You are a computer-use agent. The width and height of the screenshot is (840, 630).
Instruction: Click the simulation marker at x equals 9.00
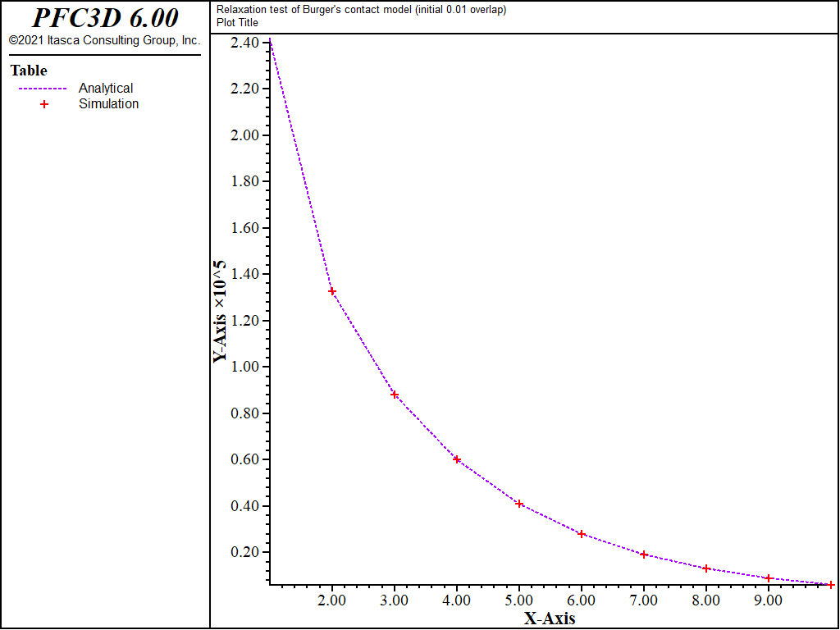pos(769,578)
